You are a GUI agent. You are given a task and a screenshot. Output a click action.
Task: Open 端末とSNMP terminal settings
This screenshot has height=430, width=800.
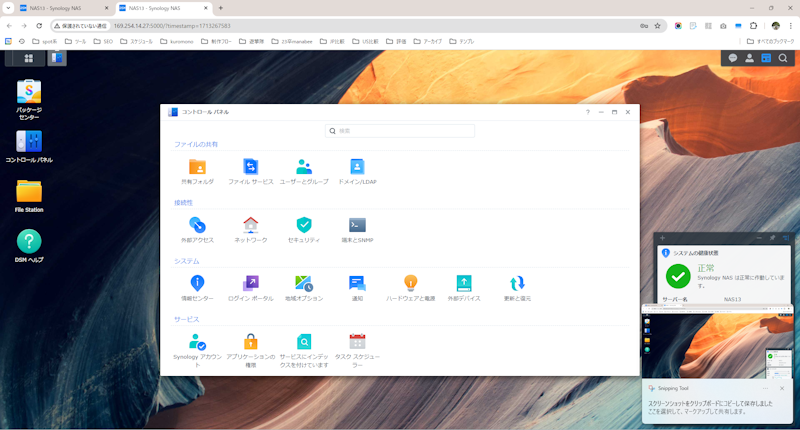[357, 230]
